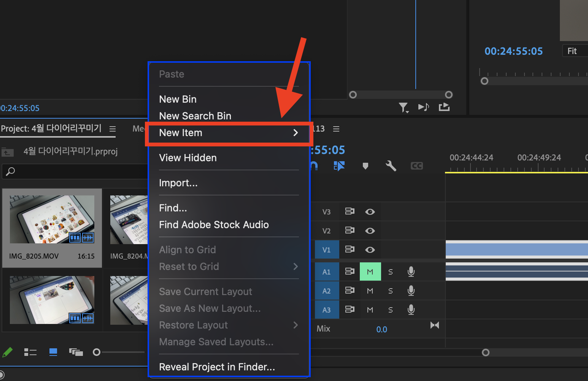Mute the A3 audio track
Screen dimensions: 588x381
coord(370,310)
